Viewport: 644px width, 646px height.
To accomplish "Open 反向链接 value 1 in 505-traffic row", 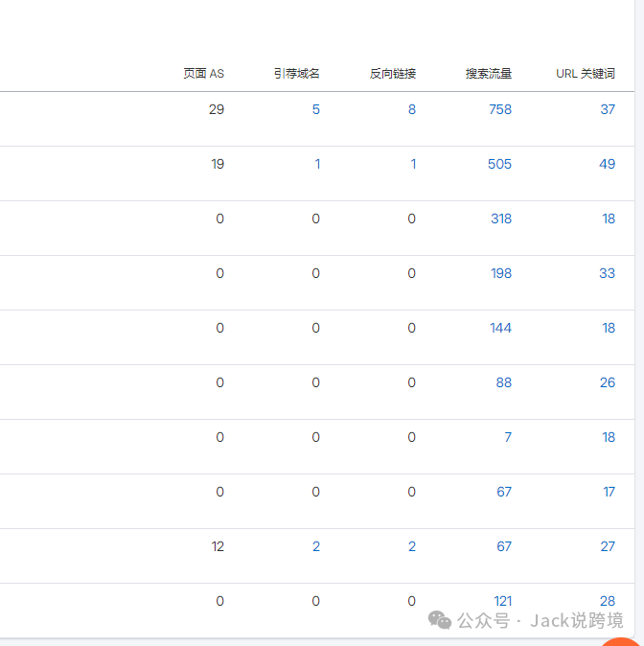I will [x=413, y=164].
